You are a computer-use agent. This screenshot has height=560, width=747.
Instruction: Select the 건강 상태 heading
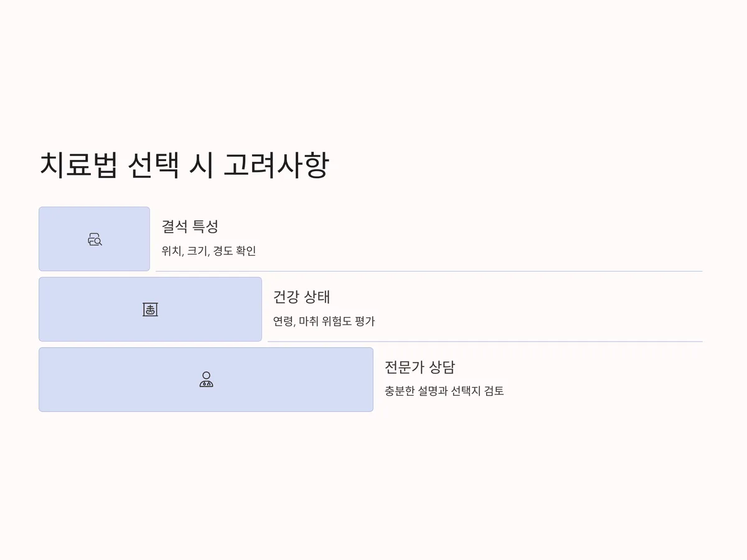click(302, 297)
